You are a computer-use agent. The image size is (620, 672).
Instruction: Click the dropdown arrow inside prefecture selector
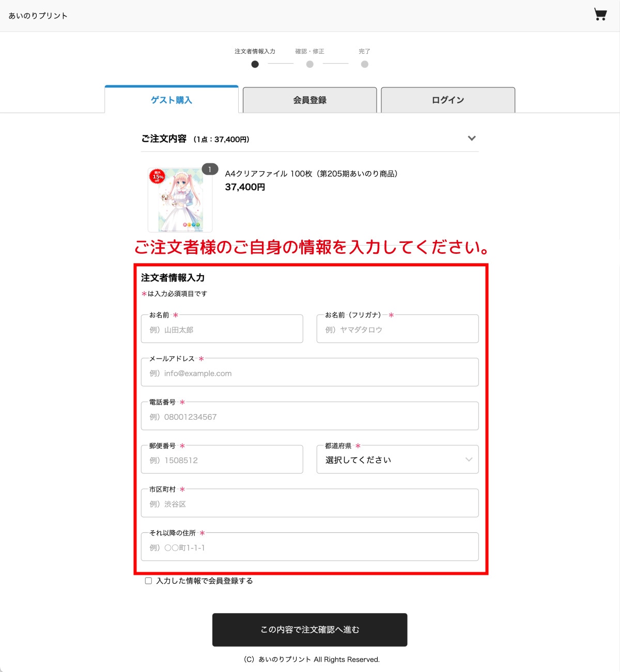(x=469, y=459)
